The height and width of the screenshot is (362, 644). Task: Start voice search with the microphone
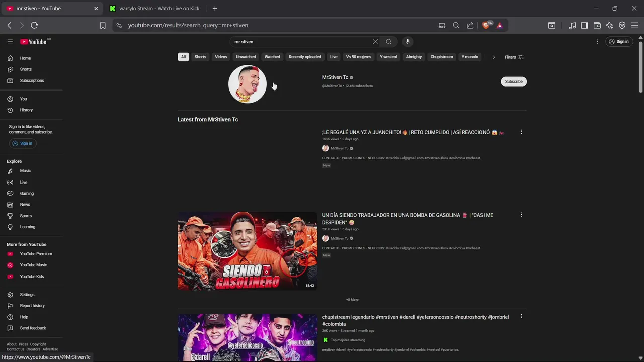(x=408, y=42)
